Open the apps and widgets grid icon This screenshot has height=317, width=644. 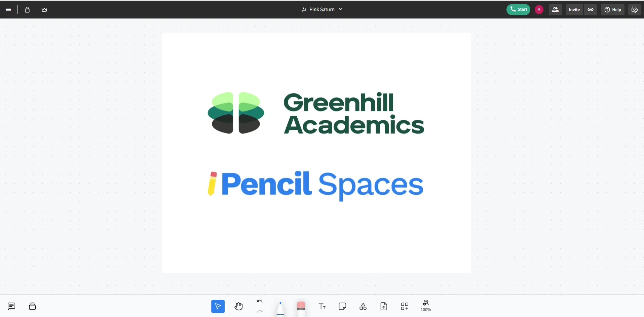[405, 306]
